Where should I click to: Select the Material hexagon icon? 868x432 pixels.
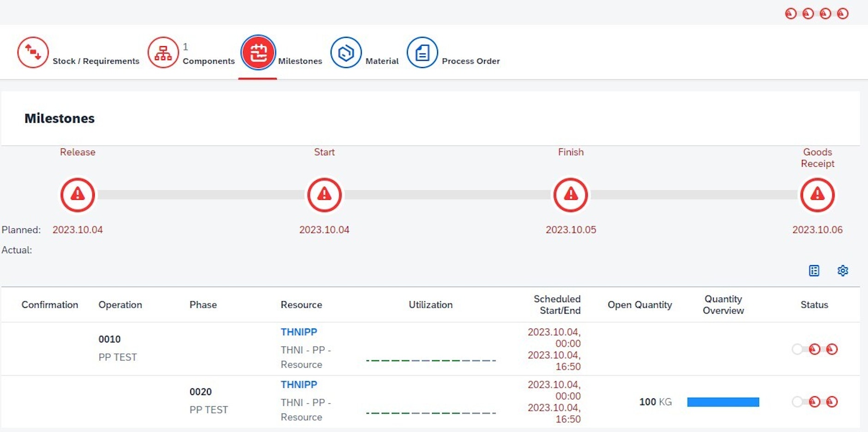[x=346, y=52]
